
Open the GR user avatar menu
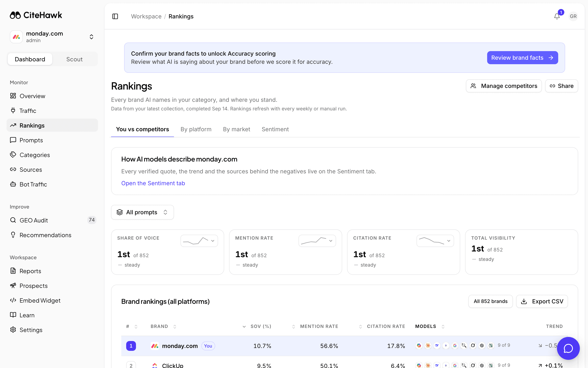coord(573,16)
